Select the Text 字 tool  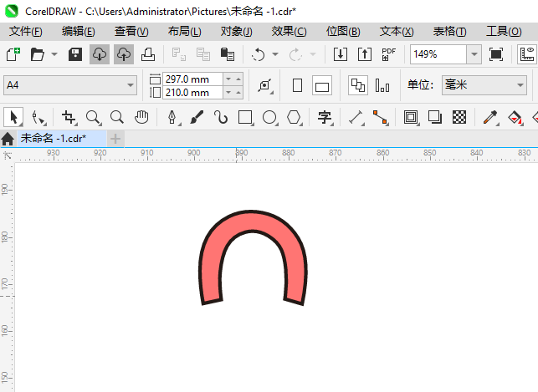(x=325, y=117)
